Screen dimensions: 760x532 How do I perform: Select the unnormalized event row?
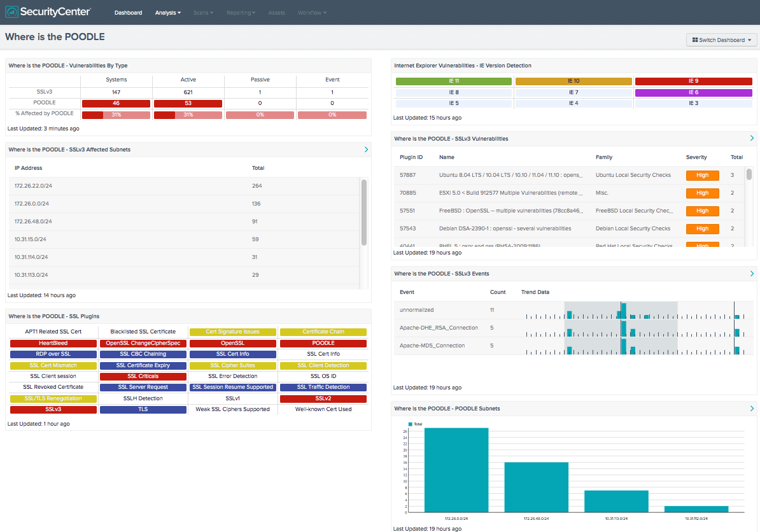[574, 310]
